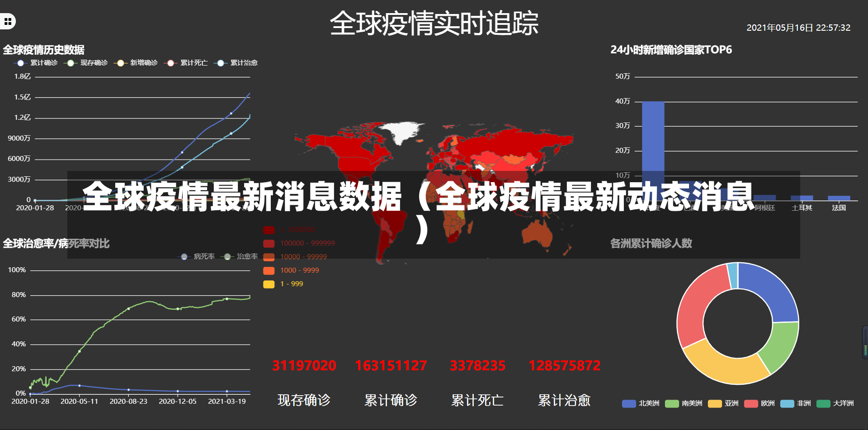868x430 pixels.
Task: Click Australia on the world map
Action: click(x=538, y=234)
